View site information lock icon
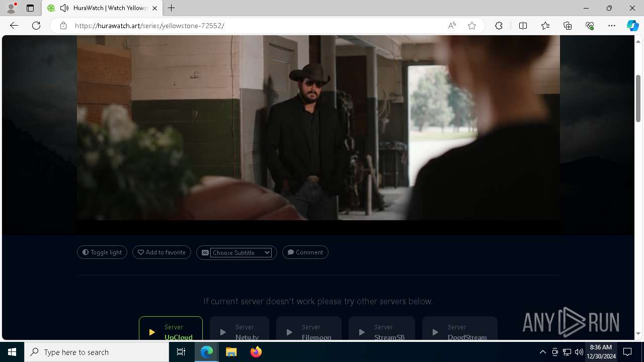The width and height of the screenshot is (644, 362). pos(63,26)
